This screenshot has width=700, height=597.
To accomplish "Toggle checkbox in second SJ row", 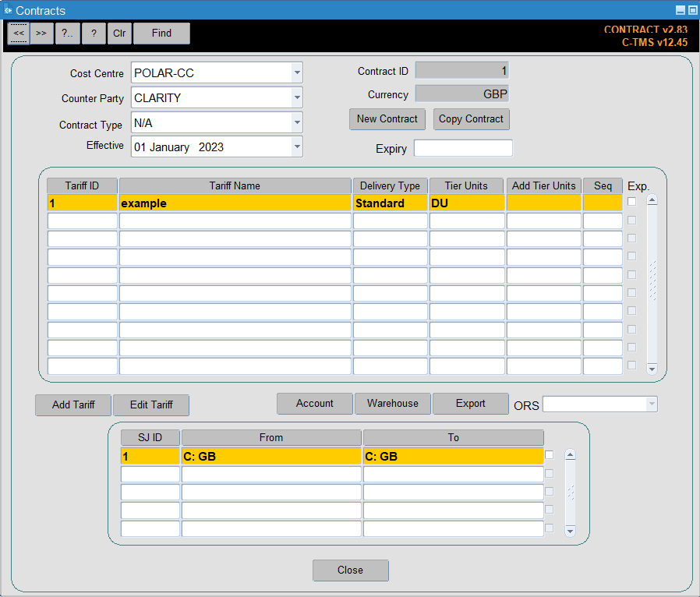I will point(549,473).
